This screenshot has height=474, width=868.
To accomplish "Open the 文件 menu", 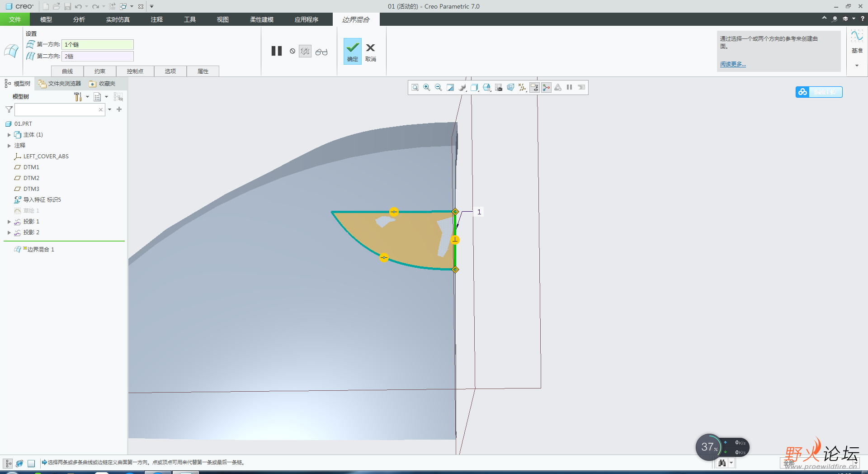I will (x=15, y=19).
